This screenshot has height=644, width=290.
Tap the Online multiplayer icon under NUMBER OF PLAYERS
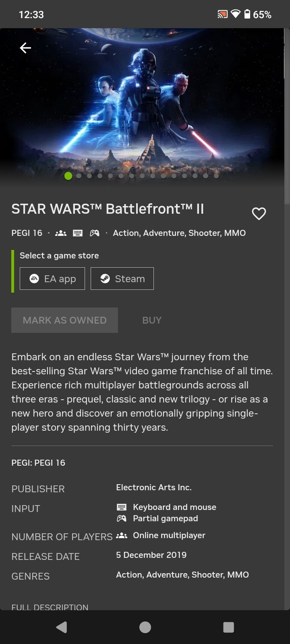[121, 535]
